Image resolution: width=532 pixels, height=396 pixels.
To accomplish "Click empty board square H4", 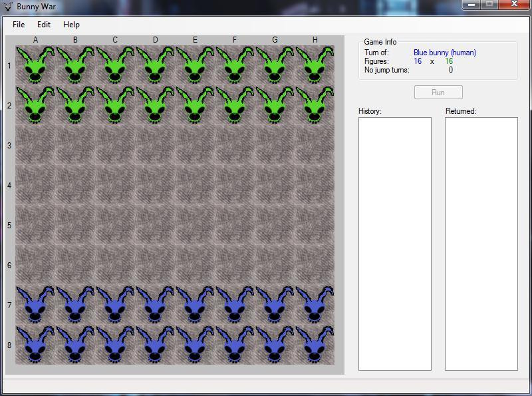I will tap(315, 185).
